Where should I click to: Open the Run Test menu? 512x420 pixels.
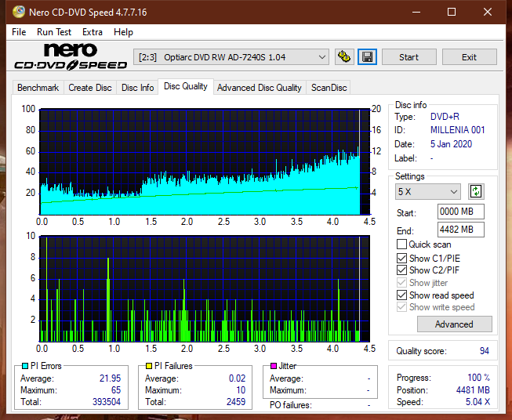pyautogui.click(x=54, y=32)
